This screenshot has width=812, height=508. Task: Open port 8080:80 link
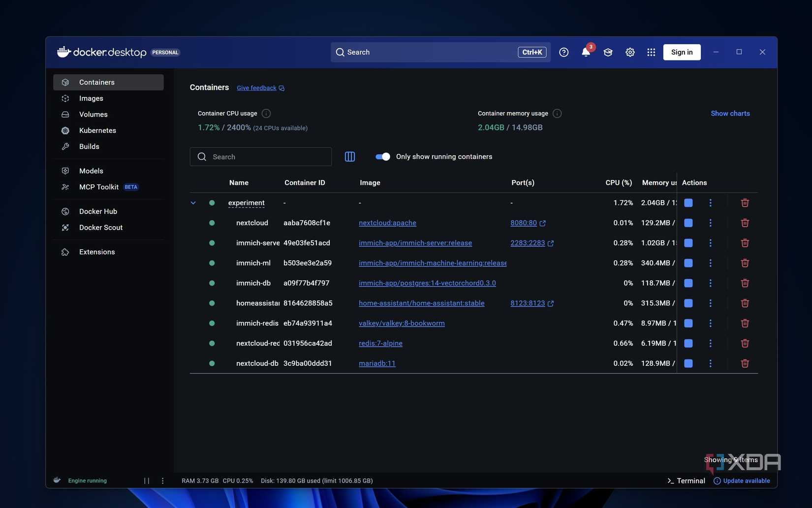point(528,223)
